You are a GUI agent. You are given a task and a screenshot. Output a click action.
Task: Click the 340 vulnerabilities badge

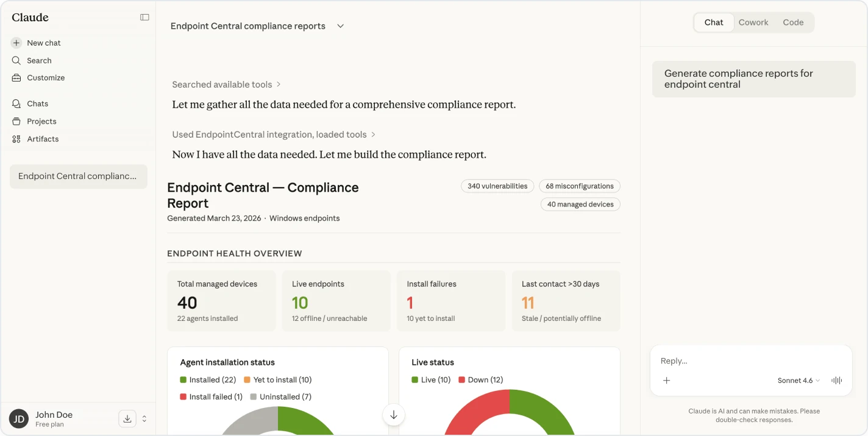pyautogui.click(x=497, y=186)
